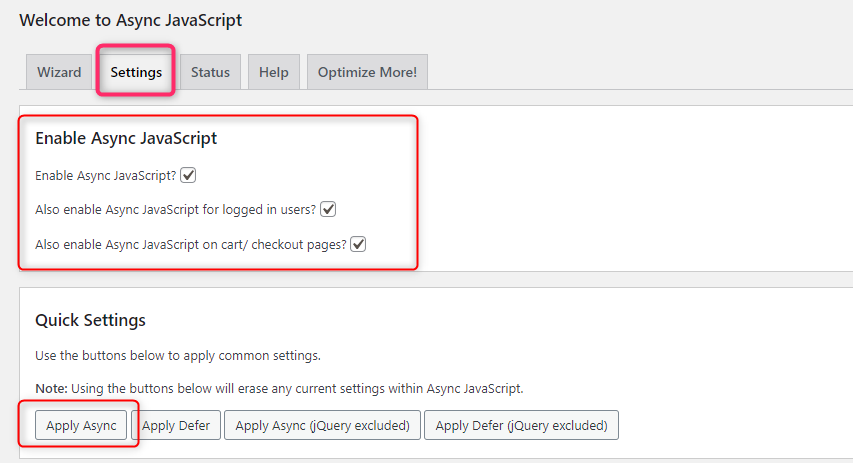This screenshot has width=853, height=463.
Task: Open the Wizard tab
Action: click(x=59, y=72)
